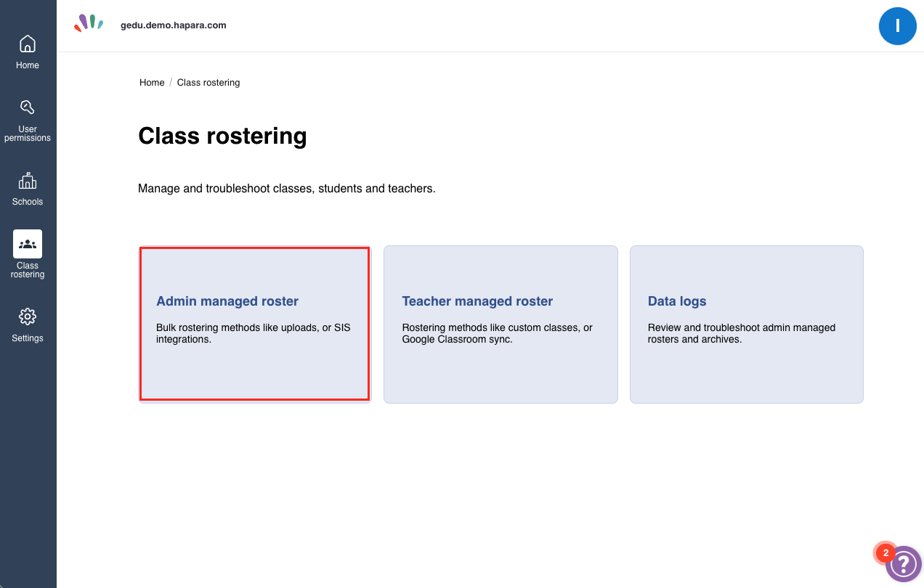Select Class rostering in the breadcrumb
Viewport: 924px width, 588px height.
click(x=208, y=82)
